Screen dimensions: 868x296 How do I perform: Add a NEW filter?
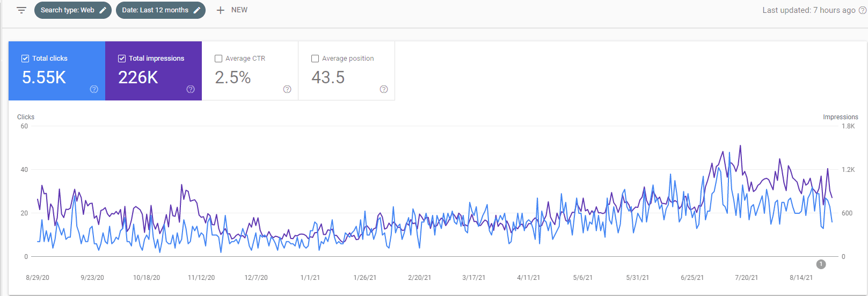tap(232, 10)
